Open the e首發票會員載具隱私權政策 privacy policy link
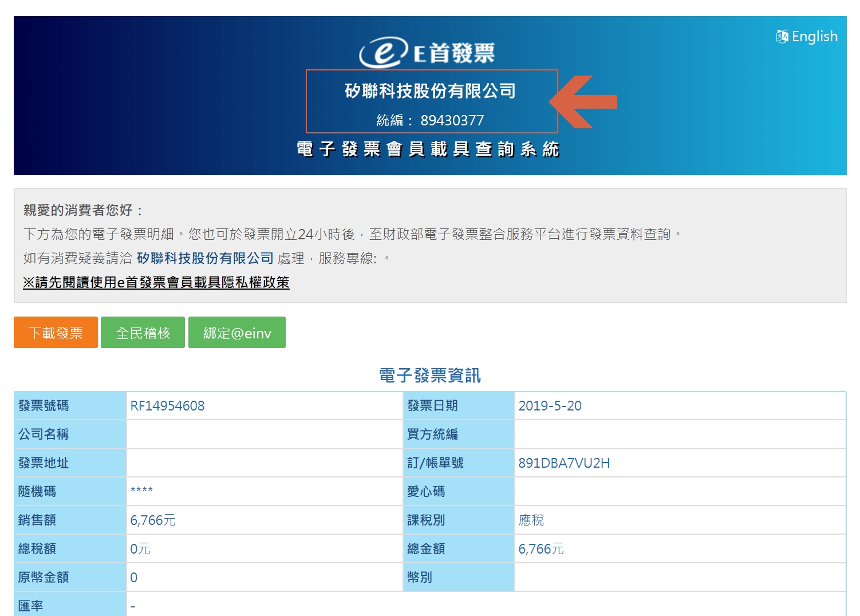Viewport: 860px width, 616px height. coord(156,282)
